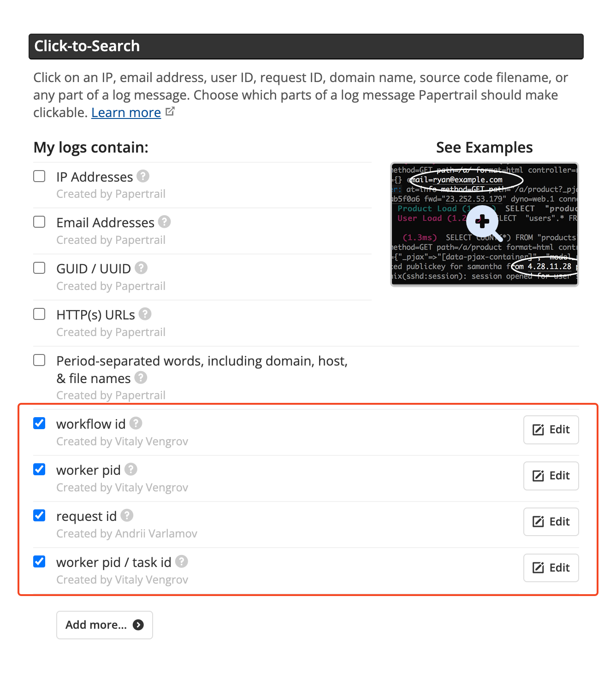The width and height of the screenshot is (616, 673).
Task: Open the Learn more link
Action: click(x=126, y=112)
